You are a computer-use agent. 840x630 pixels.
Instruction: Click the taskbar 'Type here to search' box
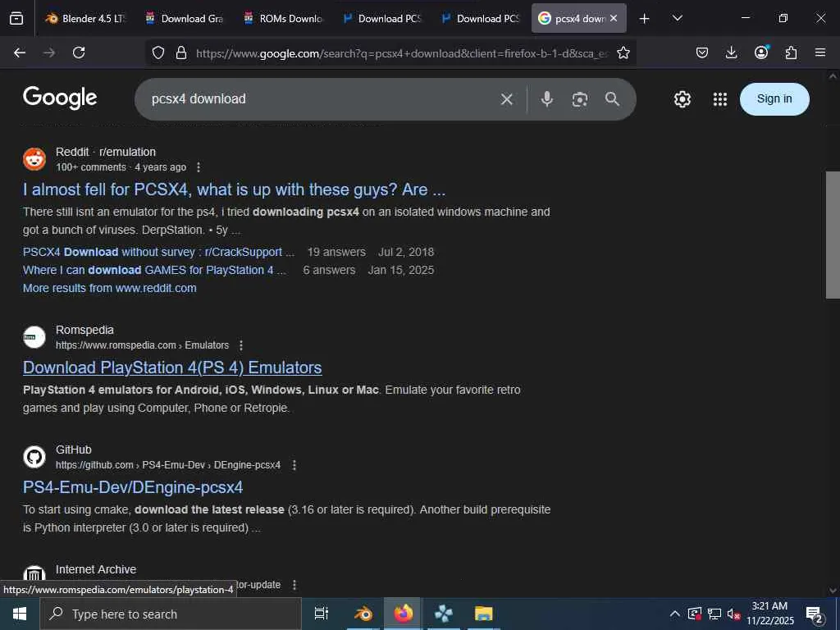[x=171, y=614]
